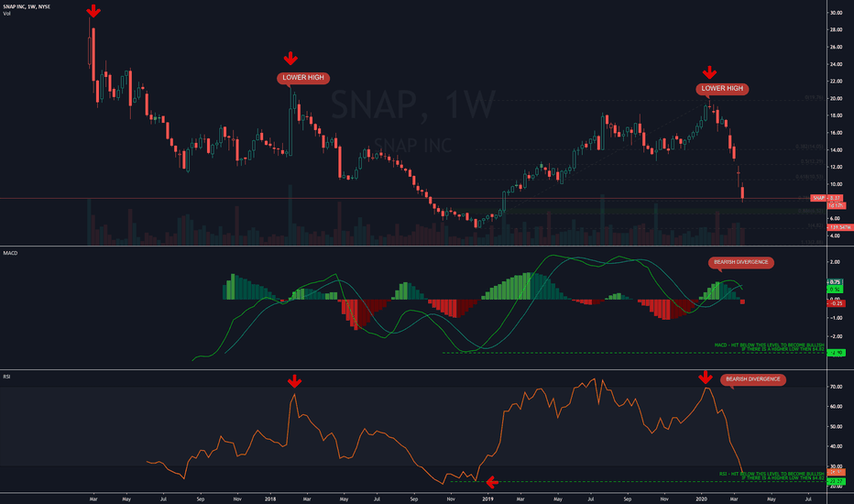Select the "Vol" indicator label
Image resolution: width=854 pixels, height=504 pixels.
point(6,14)
